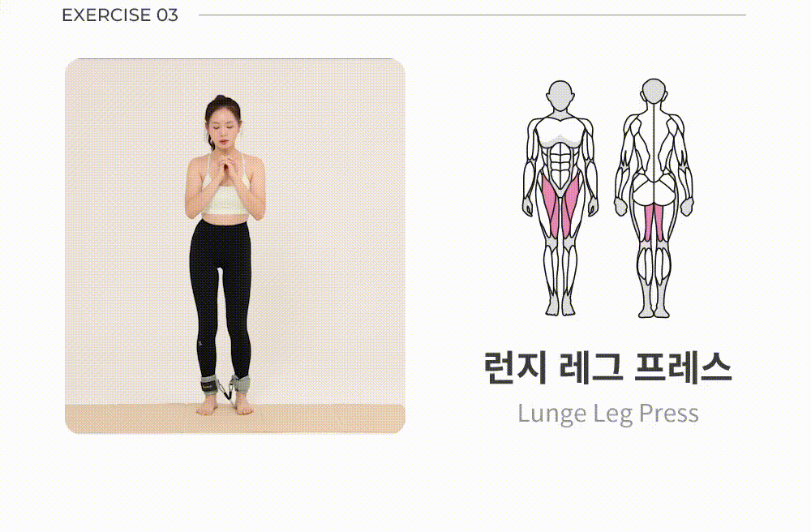811x532 pixels.
Task: Click the head of the front-view figure
Action: (x=560, y=95)
